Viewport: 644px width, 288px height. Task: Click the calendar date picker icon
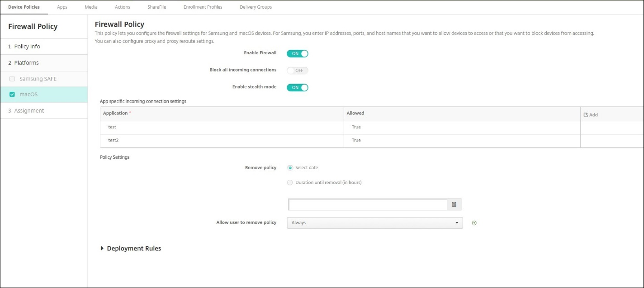coord(454,205)
